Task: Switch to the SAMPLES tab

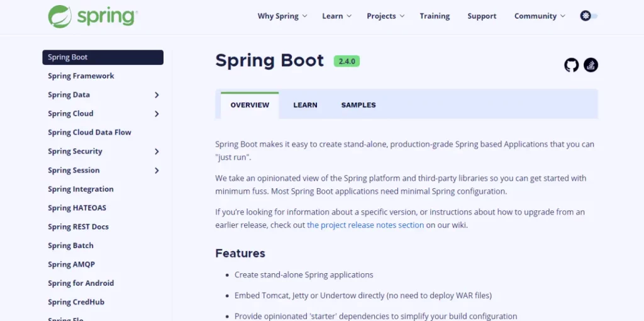Action: 358,105
